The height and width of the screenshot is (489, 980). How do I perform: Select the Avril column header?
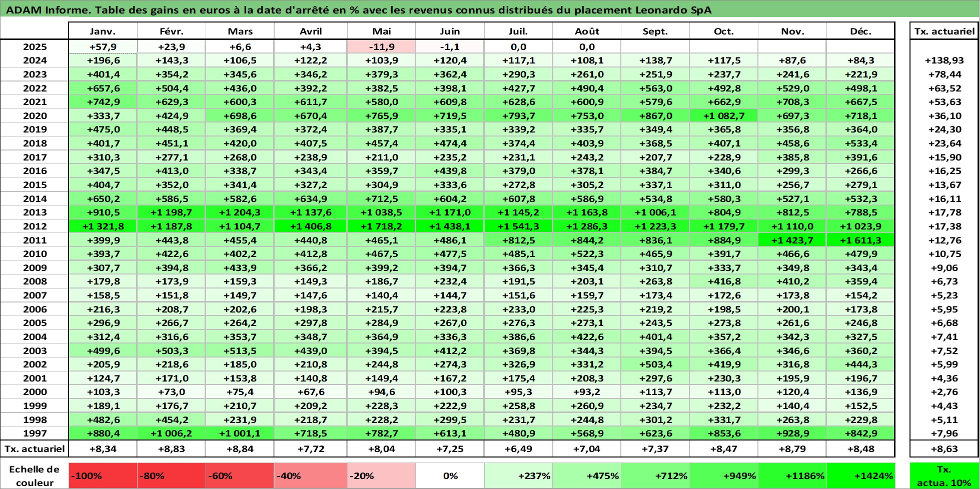tap(311, 31)
